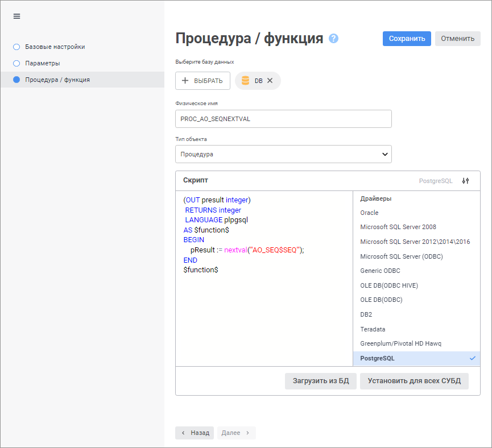492x448 pixels.
Task: Click the Отменить button
Action: click(457, 39)
